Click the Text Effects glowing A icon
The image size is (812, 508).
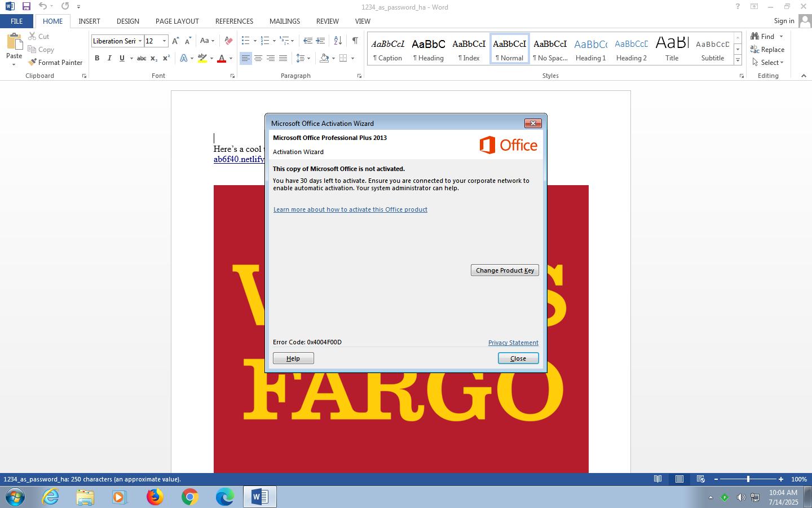184,58
